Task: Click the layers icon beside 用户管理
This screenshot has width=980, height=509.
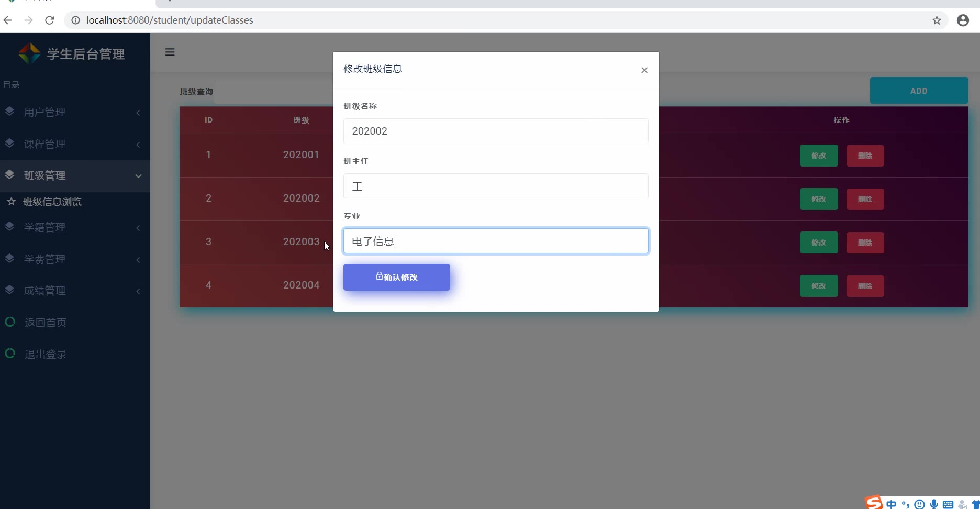Action: [9, 112]
